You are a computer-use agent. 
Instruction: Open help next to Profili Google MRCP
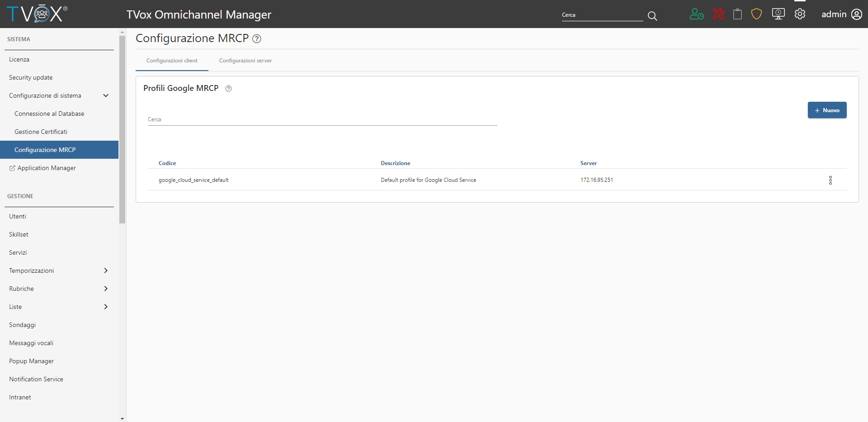coord(228,89)
